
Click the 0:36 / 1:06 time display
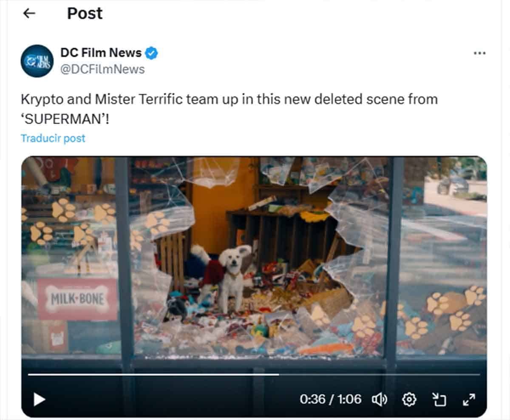click(331, 399)
